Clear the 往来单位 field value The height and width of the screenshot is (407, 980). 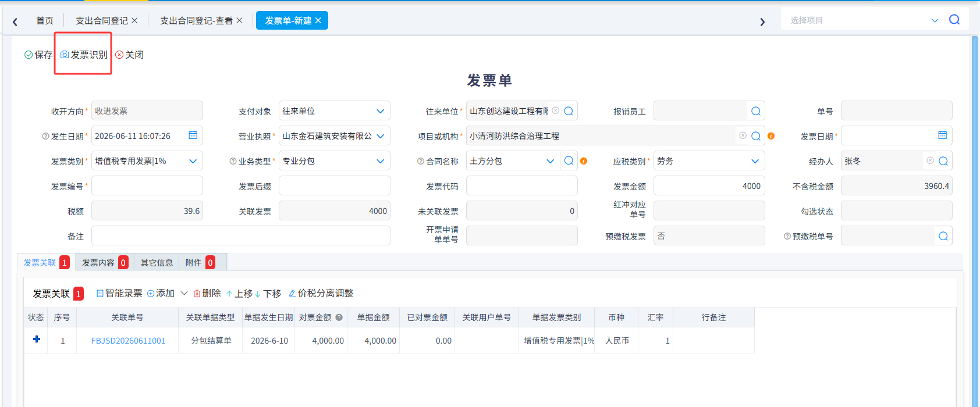tap(556, 110)
